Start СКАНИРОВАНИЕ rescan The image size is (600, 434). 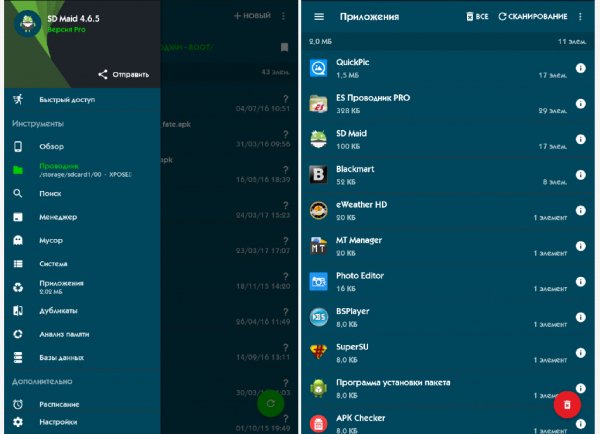[x=533, y=16]
